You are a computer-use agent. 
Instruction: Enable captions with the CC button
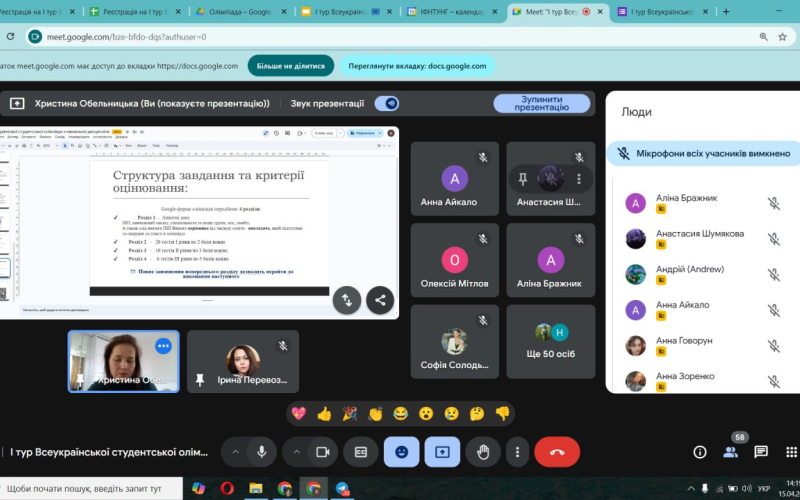(361, 452)
